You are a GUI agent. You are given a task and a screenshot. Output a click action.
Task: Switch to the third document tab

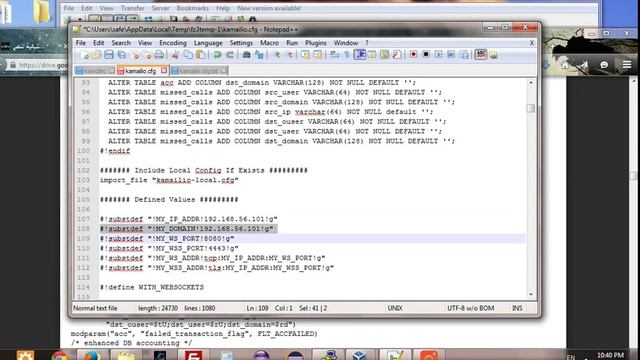pos(199,71)
